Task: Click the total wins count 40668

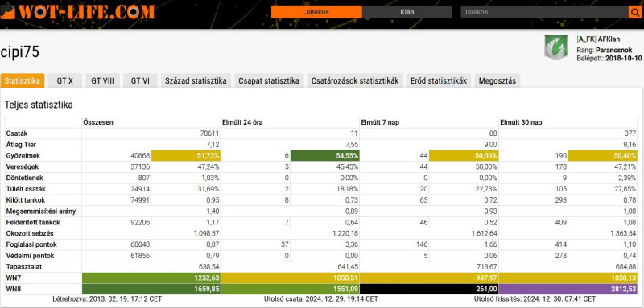Action: 140,156
